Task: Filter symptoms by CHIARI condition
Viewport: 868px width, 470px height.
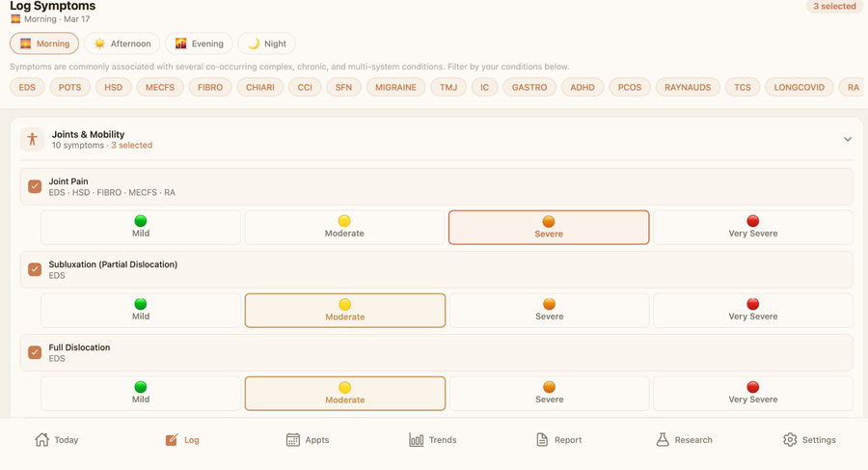Action: click(x=260, y=87)
